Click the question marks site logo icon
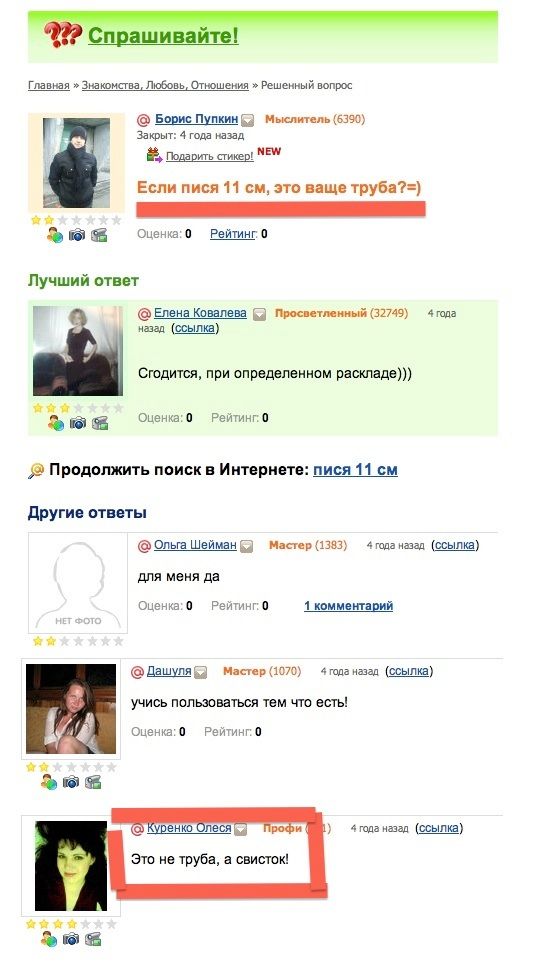Viewport: 535px width, 980px height. (x=62, y=35)
